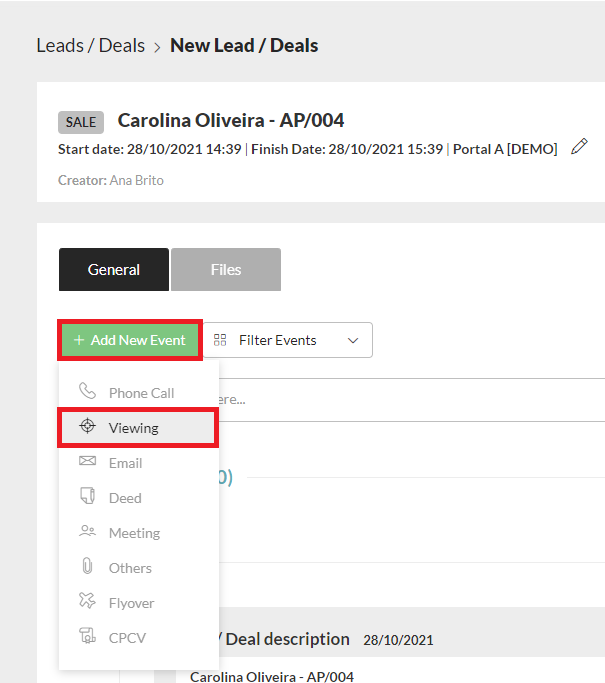
Task: Select Meeting event type
Action: coord(139,533)
